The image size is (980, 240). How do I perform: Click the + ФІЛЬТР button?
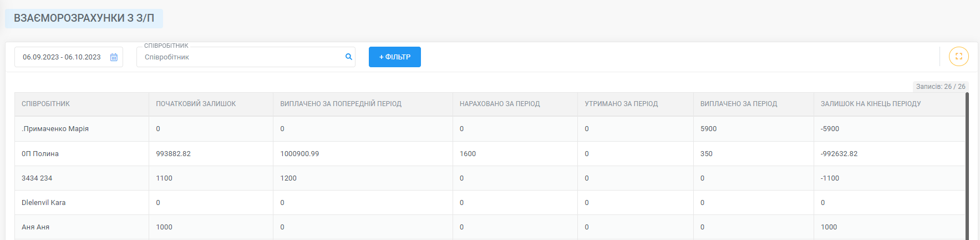(x=395, y=57)
